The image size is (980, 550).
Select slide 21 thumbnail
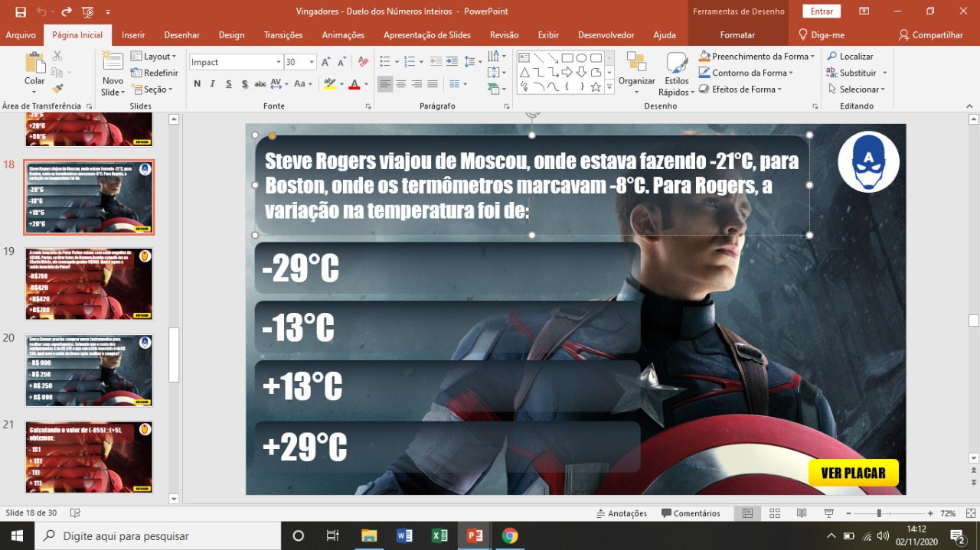[89, 457]
